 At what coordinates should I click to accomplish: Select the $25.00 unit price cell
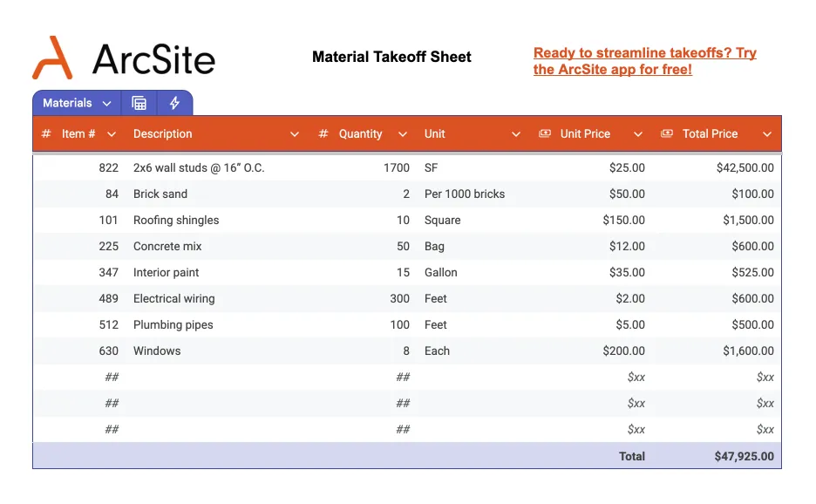coord(627,167)
